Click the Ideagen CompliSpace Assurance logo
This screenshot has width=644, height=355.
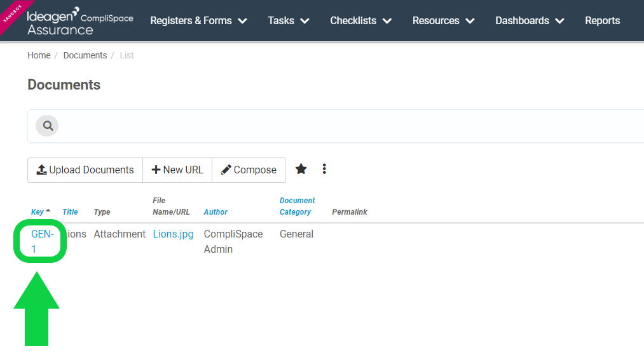click(x=79, y=21)
